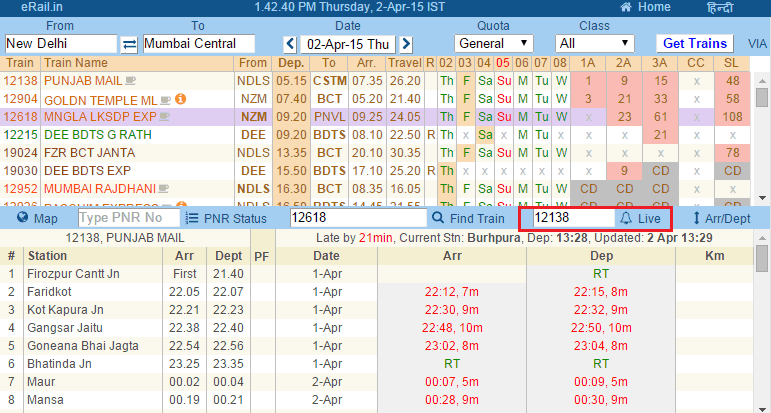The width and height of the screenshot is (771, 413).
Task: Click the date field 02-Apr-15 Thu
Action: (x=348, y=44)
